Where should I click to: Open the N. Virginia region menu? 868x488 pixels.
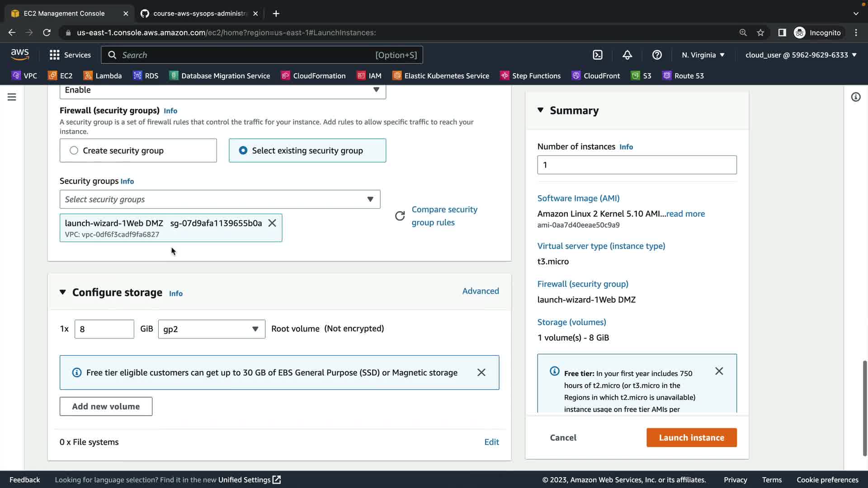coord(703,55)
